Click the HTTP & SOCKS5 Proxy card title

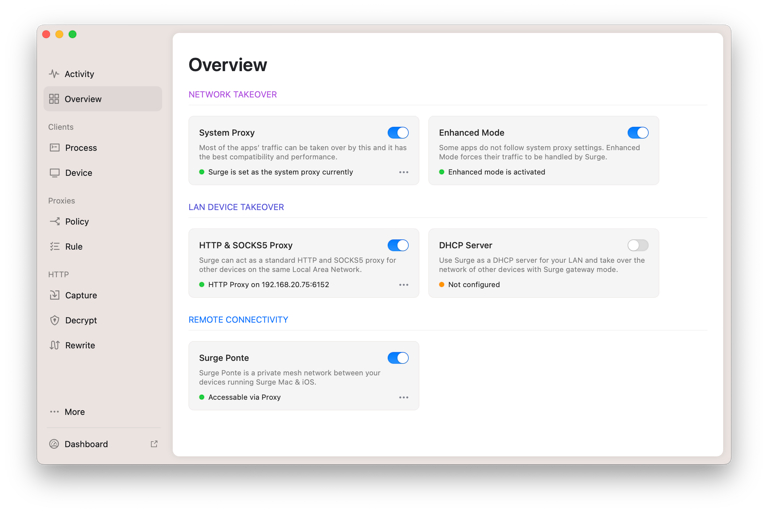[x=245, y=245]
